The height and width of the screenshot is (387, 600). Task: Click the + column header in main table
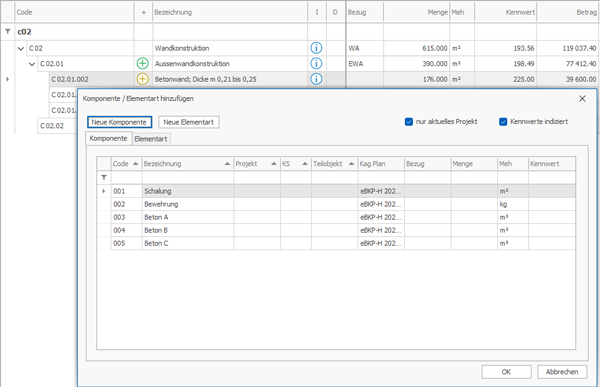pyautogui.click(x=143, y=12)
